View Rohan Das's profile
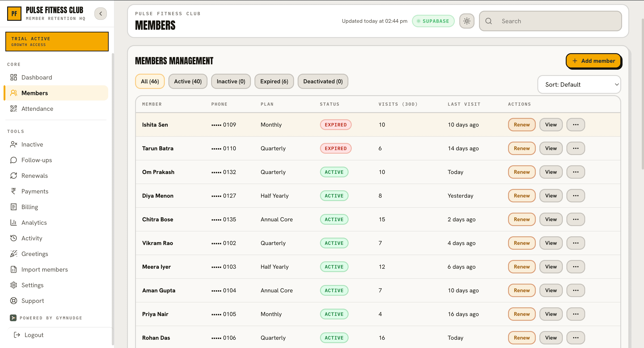Image resolution: width=644 pixels, height=348 pixels. pos(551,338)
